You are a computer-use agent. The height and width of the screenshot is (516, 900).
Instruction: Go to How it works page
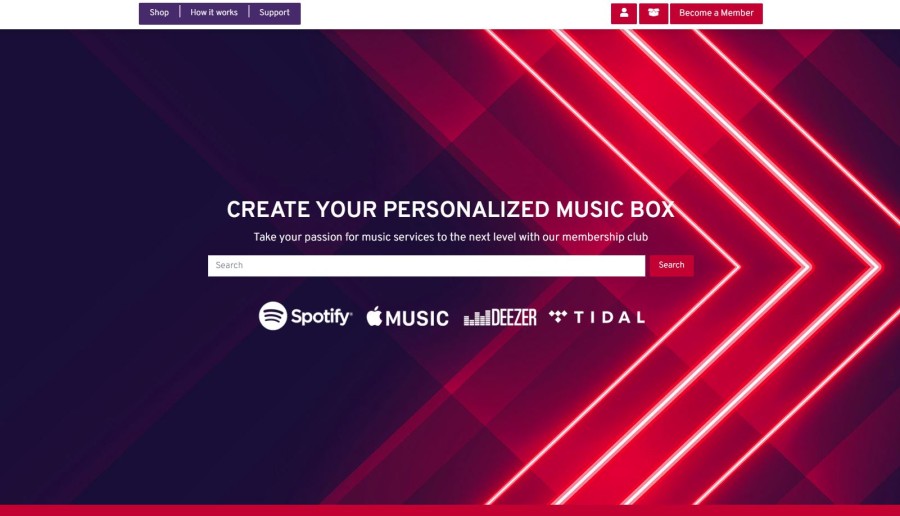[x=214, y=13]
